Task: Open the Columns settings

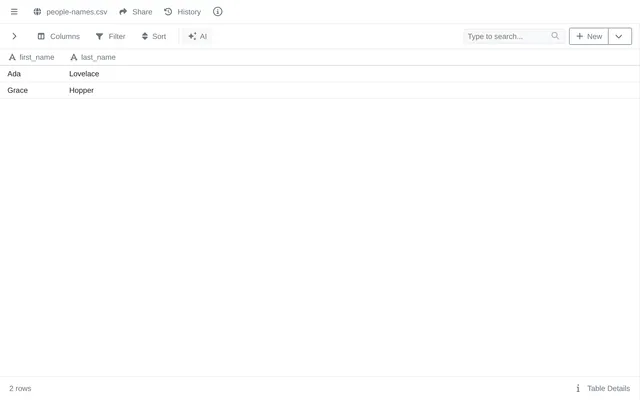Action: pyautogui.click(x=59, y=36)
